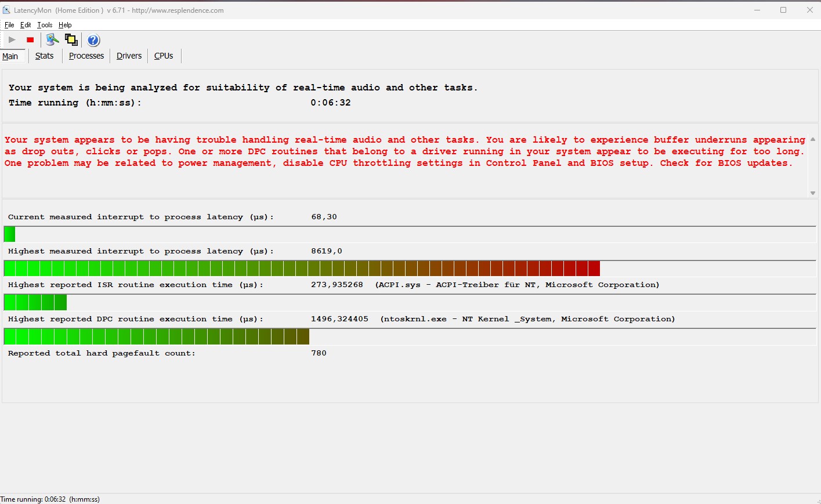The image size is (821, 504).
Task: Click the green Start monitoring play icon
Action: click(12, 40)
